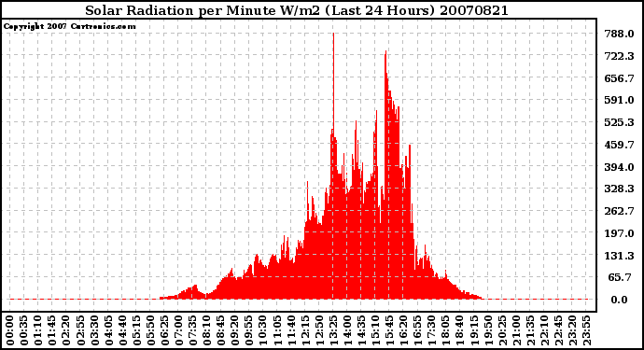Click the 65.7 y-axis label

(621, 278)
